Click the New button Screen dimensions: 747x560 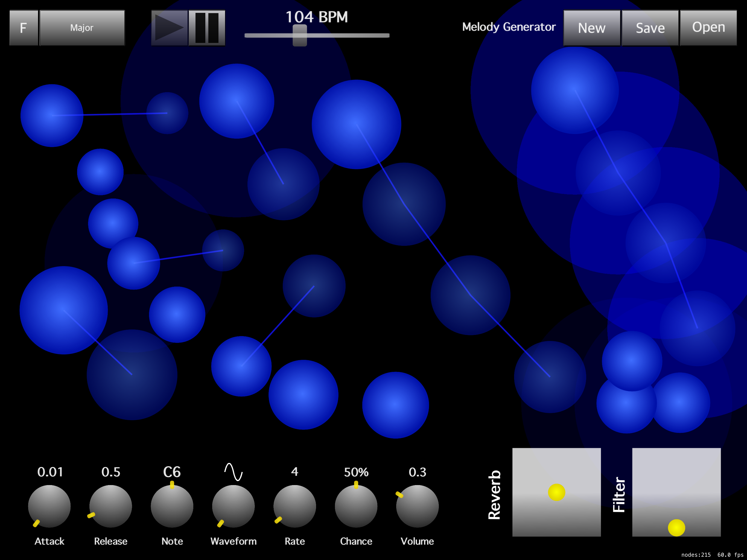[x=592, y=28]
